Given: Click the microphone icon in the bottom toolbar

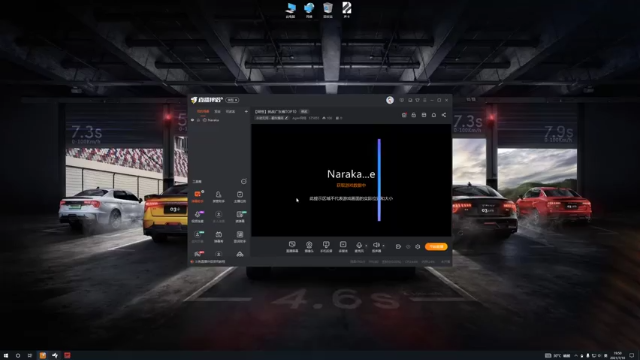Looking at the screenshot, I should tap(359, 244).
